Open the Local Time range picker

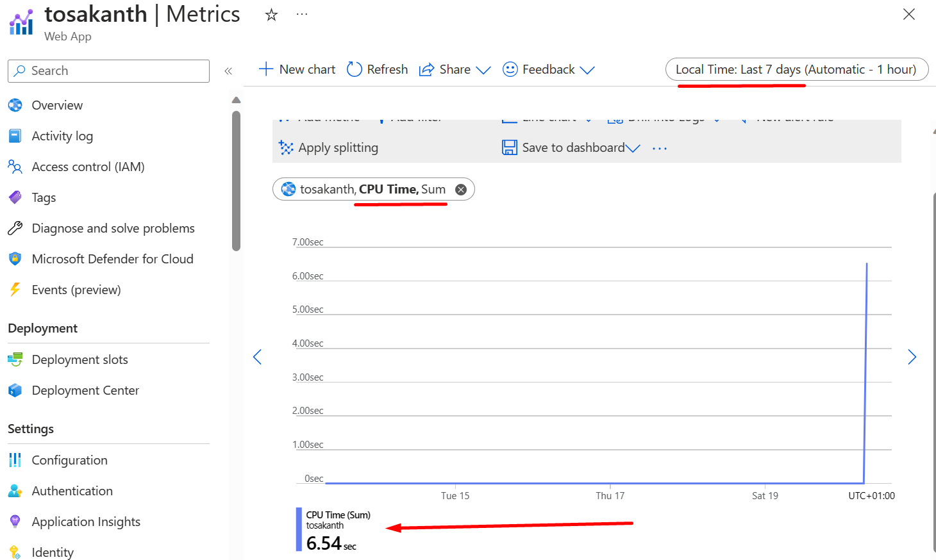click(x=797, y=69)
